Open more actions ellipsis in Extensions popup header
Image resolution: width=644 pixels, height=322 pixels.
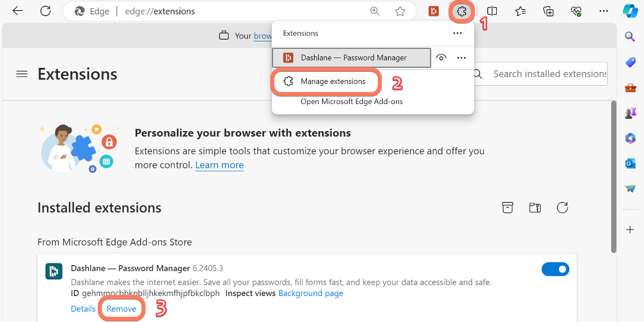coord(458,33)
